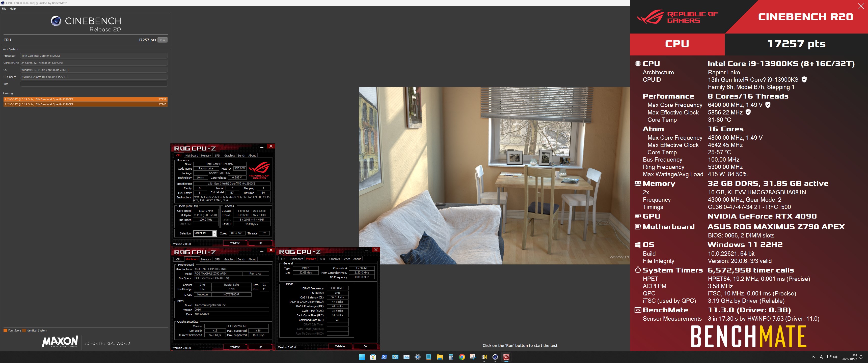The image size is (868, 363).
Task: Select second ranking entry with score 17243
Action: [85, 104]
